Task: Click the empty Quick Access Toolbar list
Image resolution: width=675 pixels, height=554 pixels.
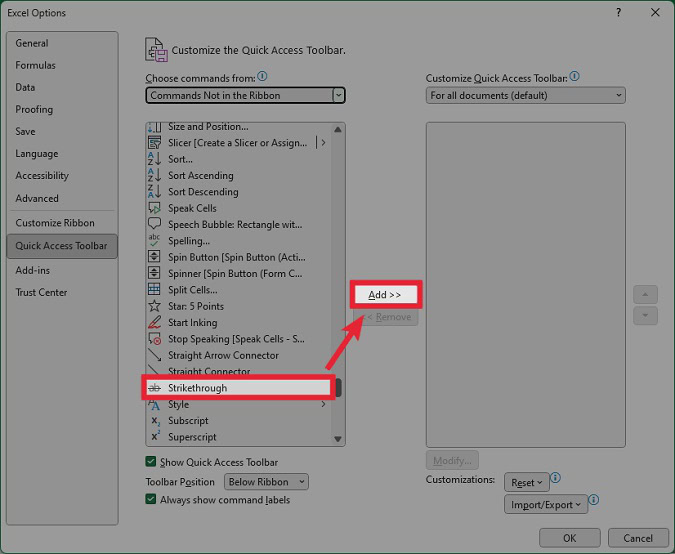Action: click(x=526, y=285)
